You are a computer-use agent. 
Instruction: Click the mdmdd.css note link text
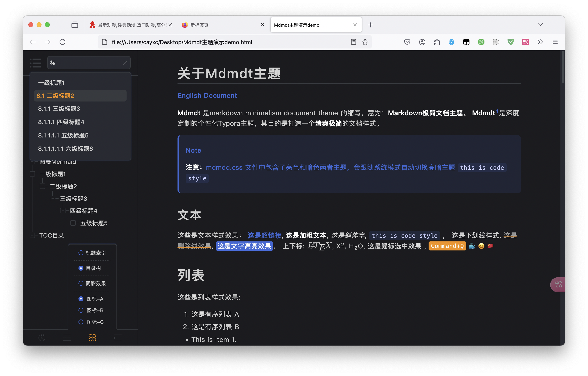pyautogui.click(x=330, y=167)
